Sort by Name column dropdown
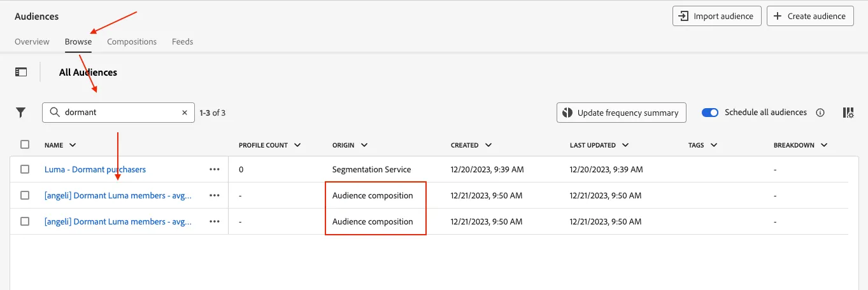 72,145
